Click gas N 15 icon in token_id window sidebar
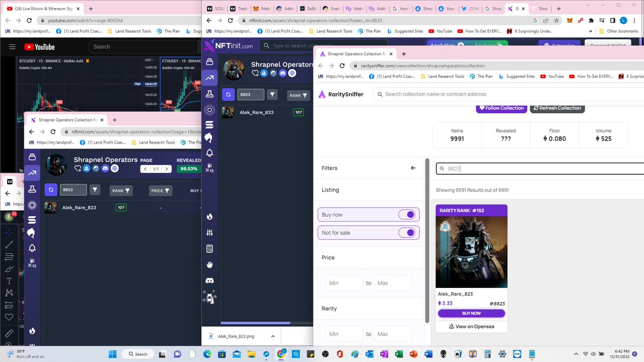 (x=209, y=168)
